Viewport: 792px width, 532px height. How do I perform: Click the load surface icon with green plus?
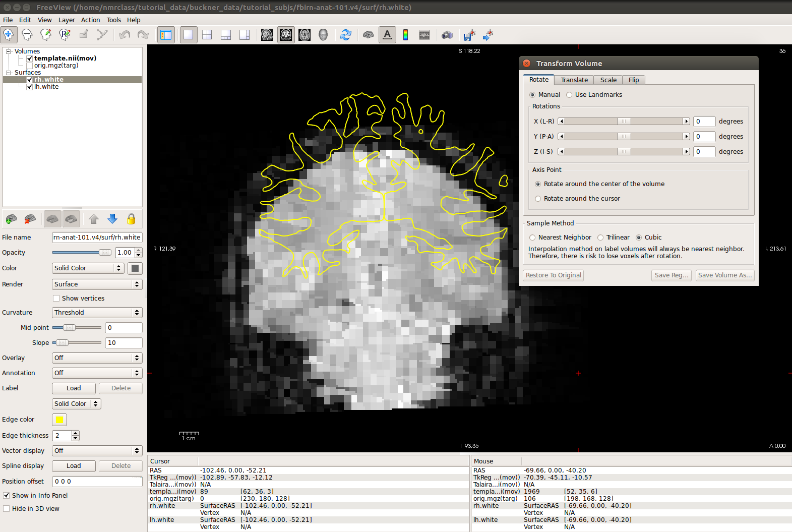11,219
